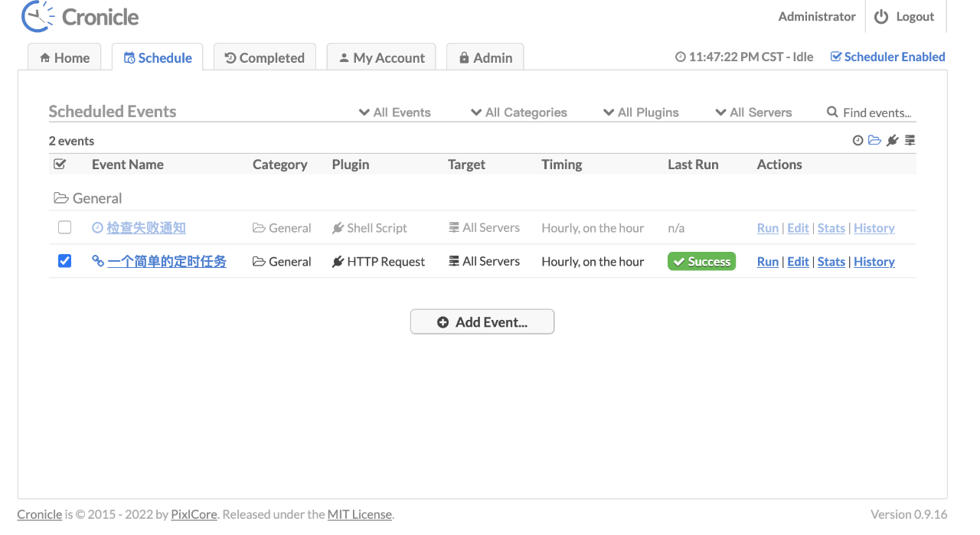Viewport: 980px width, 535px height.
Task: Click the Cronicle clock logo
Action: tap(38, 17)
